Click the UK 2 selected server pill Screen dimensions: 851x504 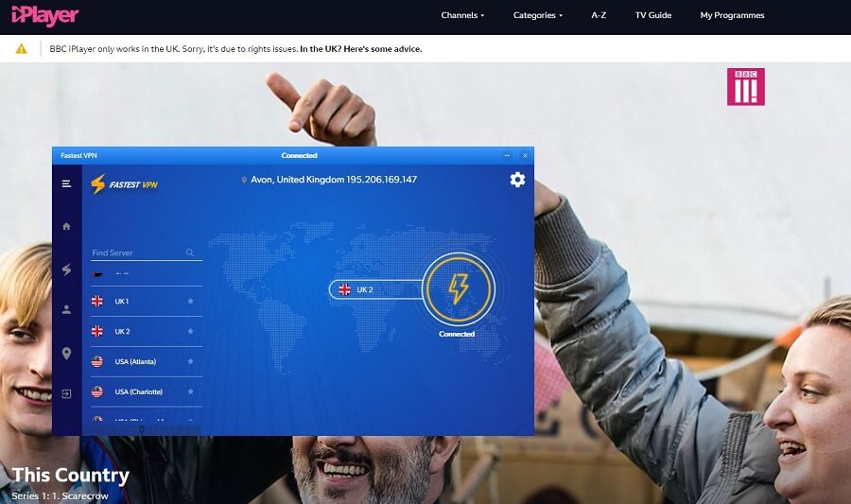375,289
